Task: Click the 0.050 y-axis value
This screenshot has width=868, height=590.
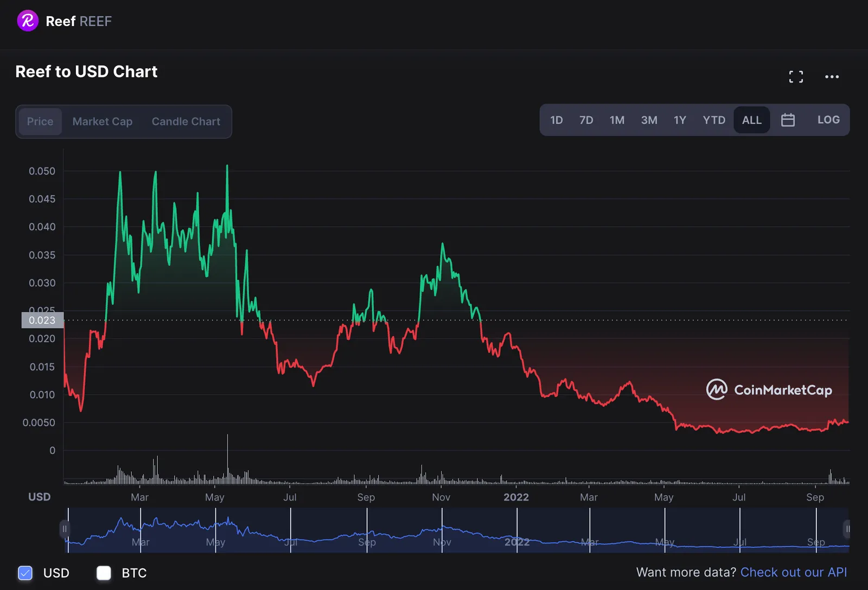Action: [42, 171]
